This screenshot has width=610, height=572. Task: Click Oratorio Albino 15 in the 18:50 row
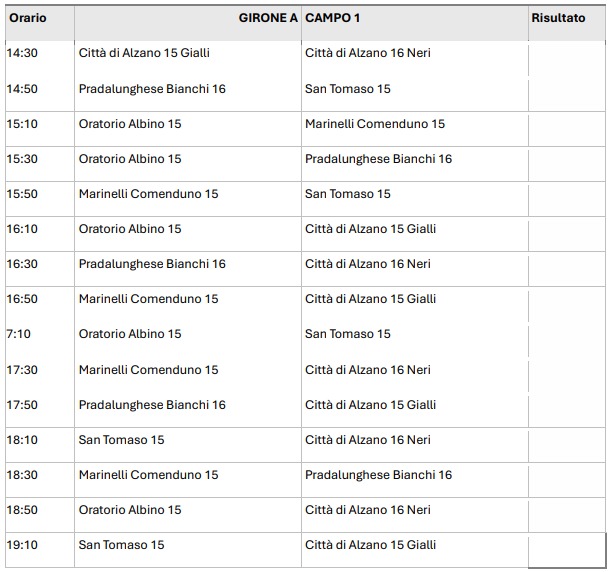(x=130, y=510)
